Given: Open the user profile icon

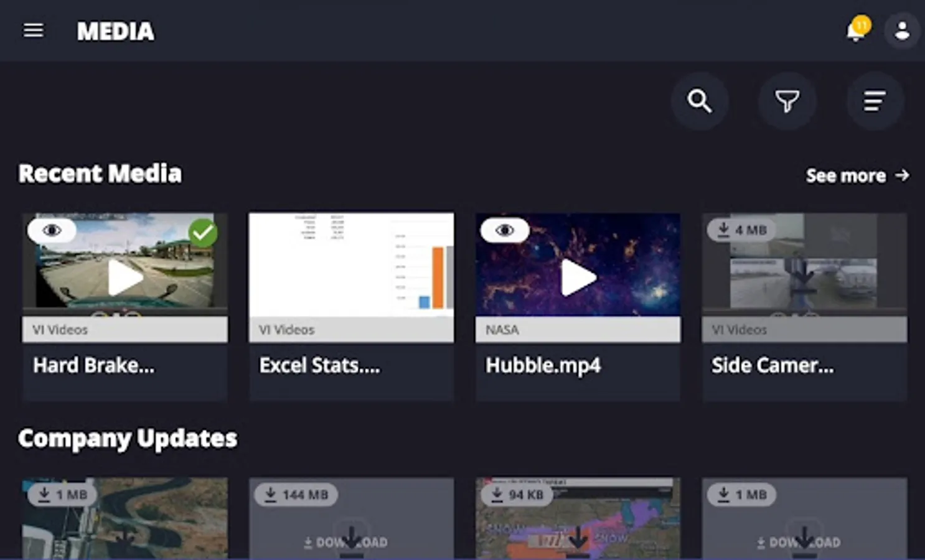Looking at the screenshot, I should 902,30.
